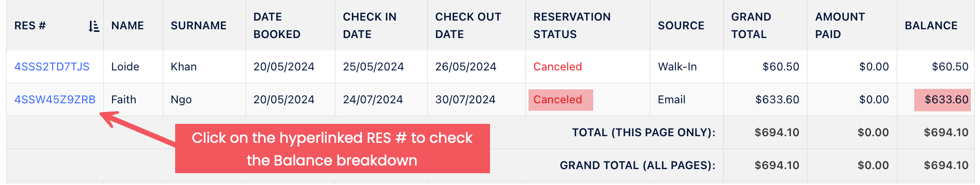Select the highlighted $633.60 balance cell

943,100
